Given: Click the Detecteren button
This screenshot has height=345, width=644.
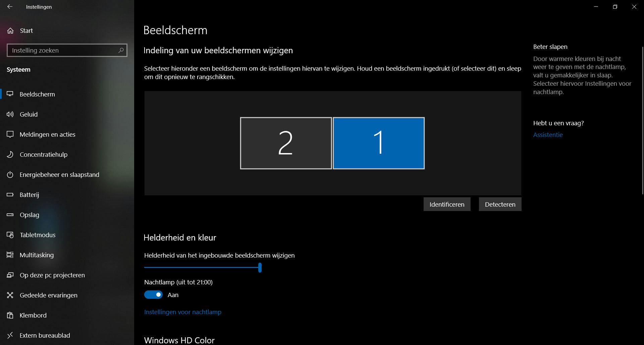Looking at the screenshot, I should click(500, 204).
